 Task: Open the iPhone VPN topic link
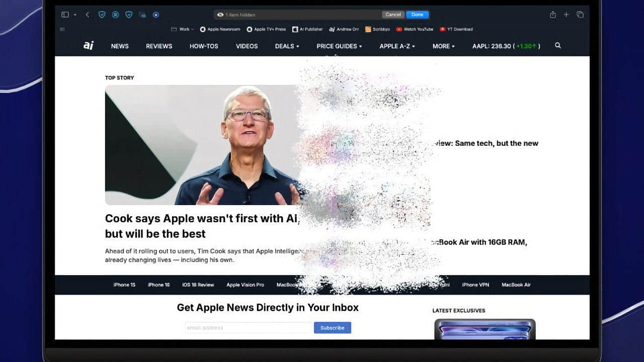(x=475, y=285)
